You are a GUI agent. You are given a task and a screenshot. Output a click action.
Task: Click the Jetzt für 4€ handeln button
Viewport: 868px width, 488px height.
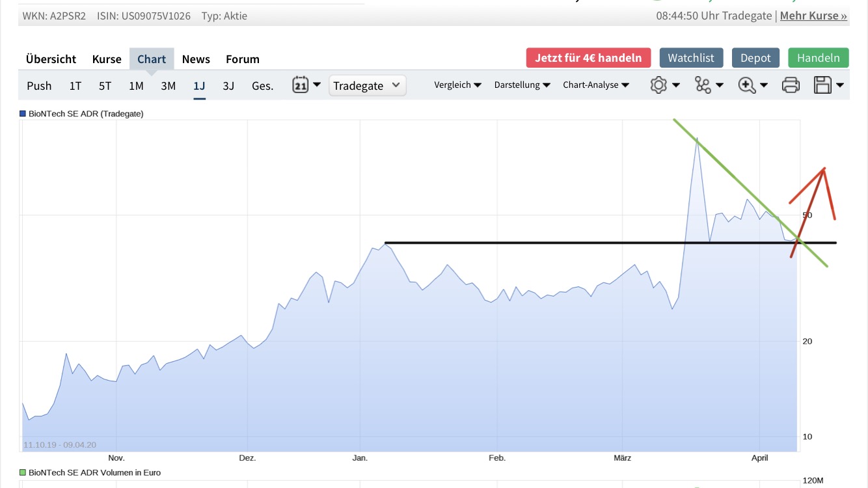tap(588, 58)
